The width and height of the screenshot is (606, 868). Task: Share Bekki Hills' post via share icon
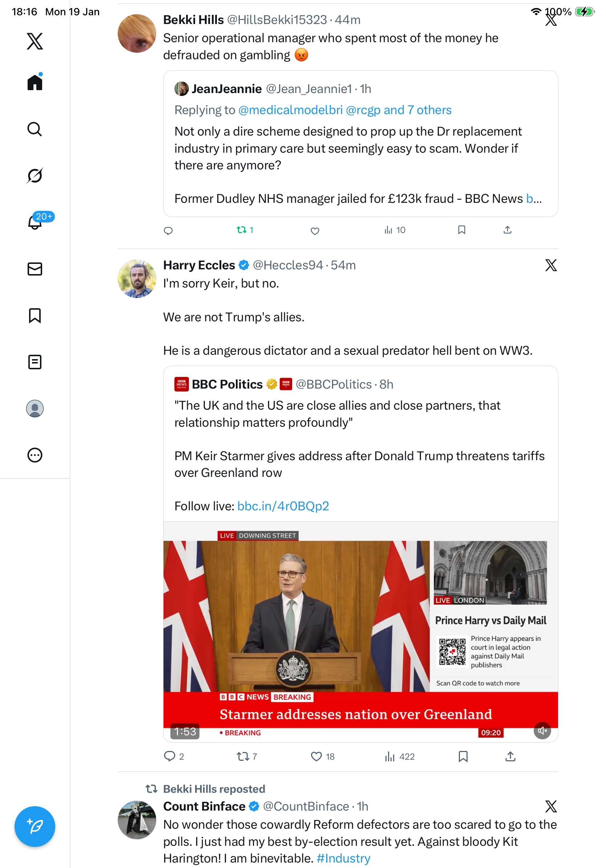[x=508, y=230]
